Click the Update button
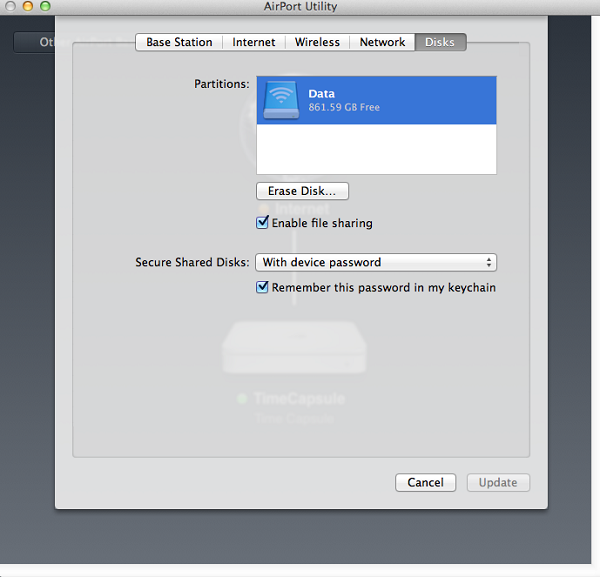Screen dimensions: 600x577 pyautogui.click(x=498, y=482)
